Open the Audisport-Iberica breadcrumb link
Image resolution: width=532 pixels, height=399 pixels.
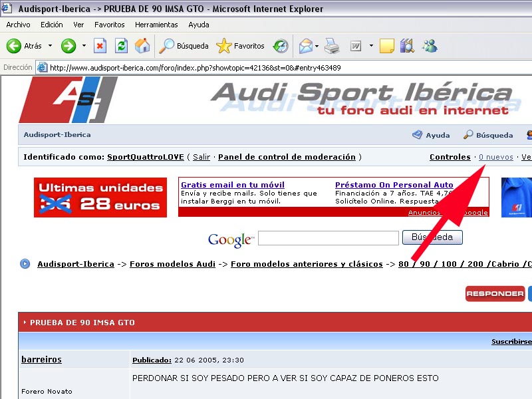76,264
